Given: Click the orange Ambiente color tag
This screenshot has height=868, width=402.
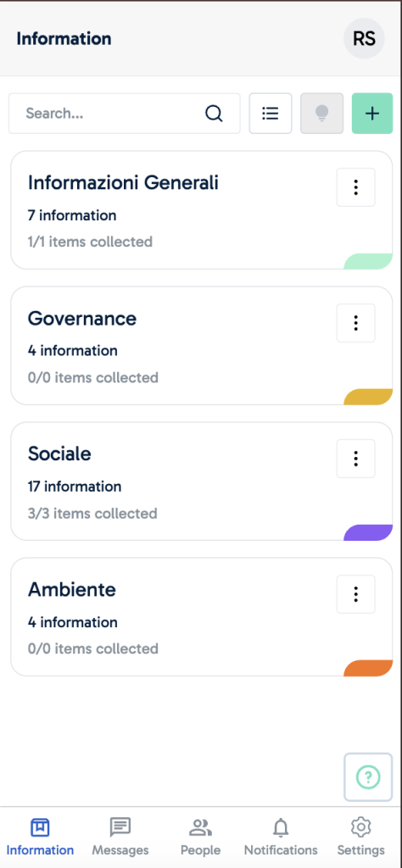Looking at the screenshot, I should 368,668.
